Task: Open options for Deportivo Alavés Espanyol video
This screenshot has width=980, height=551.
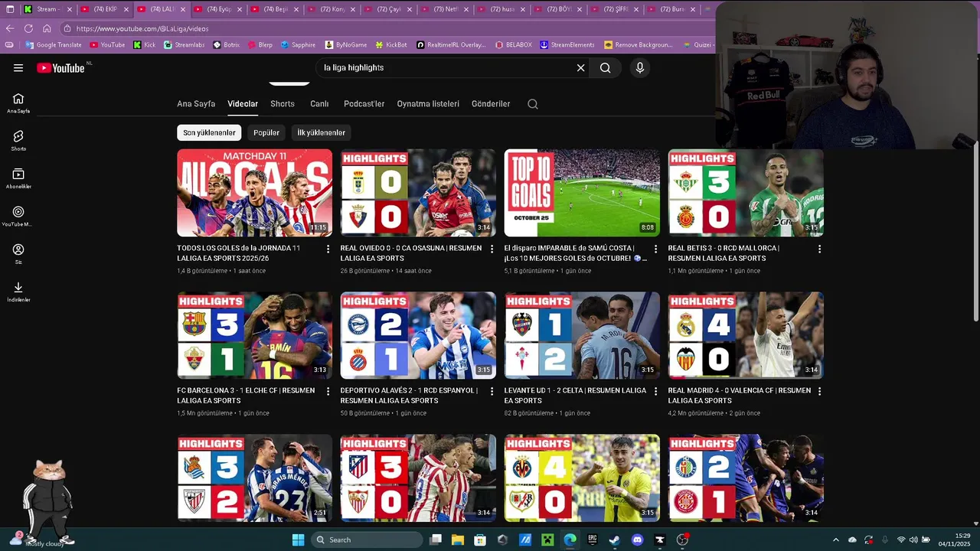Action: (x=492, y=392)
